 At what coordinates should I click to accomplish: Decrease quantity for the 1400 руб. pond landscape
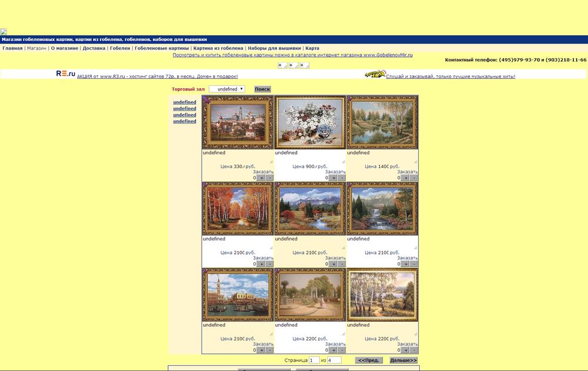tap(413, 178)
